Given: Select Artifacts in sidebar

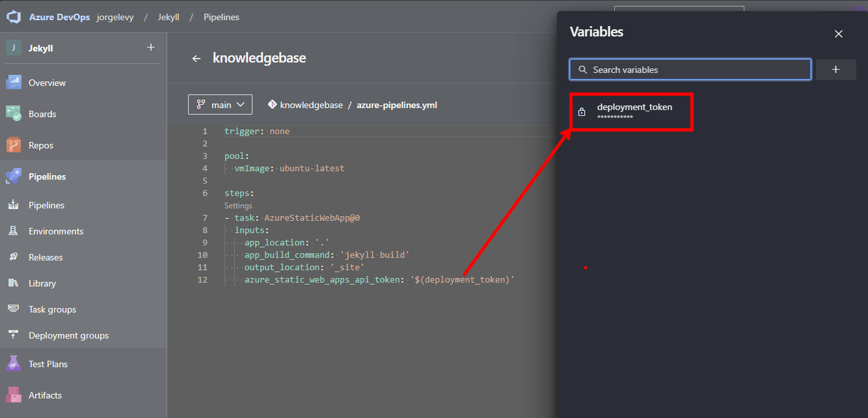Looking at the screenshot, I should 45,395.
